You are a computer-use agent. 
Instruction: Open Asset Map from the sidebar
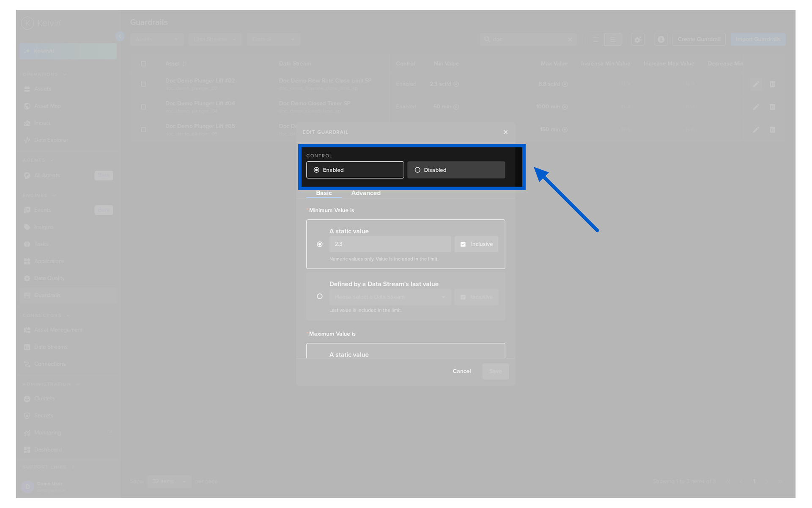47,106
